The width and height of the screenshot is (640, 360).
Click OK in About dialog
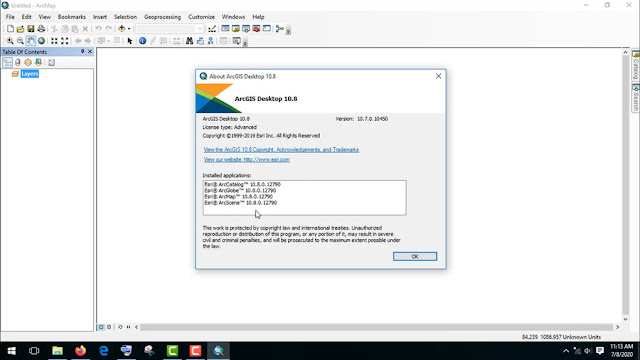point(415,256)
